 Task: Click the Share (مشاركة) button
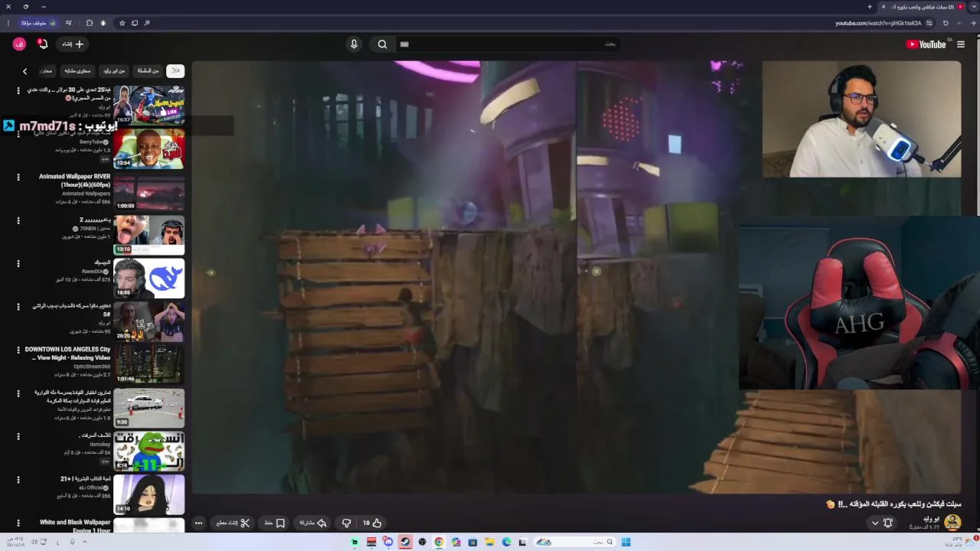(312, 523)
